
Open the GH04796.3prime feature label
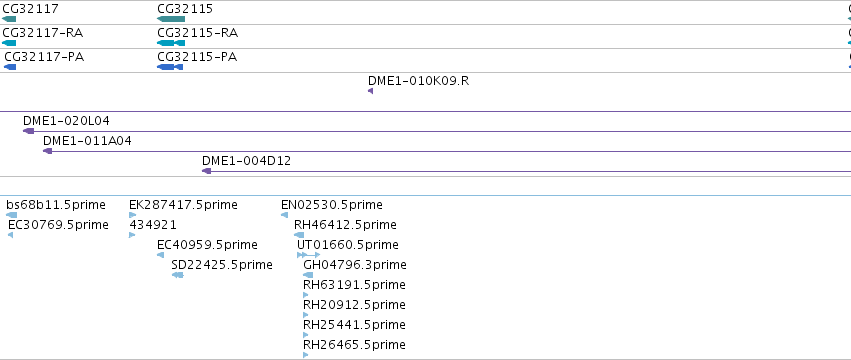pos(355,264)
